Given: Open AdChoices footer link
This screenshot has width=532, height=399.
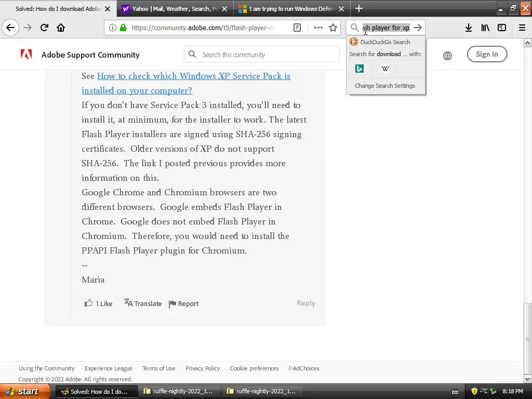Looking at the screenshot, I should 303,368.
